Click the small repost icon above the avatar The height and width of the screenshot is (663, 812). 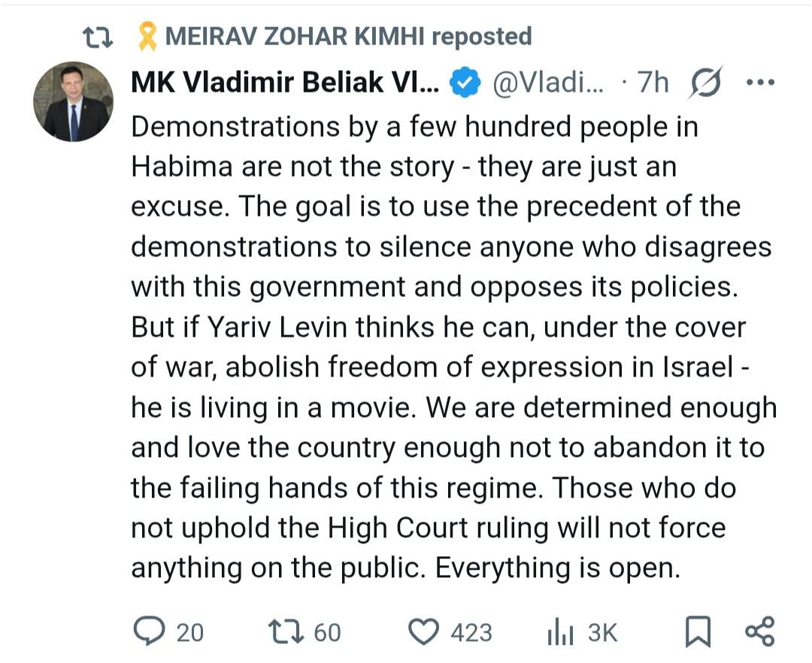[x=97, y=36]
